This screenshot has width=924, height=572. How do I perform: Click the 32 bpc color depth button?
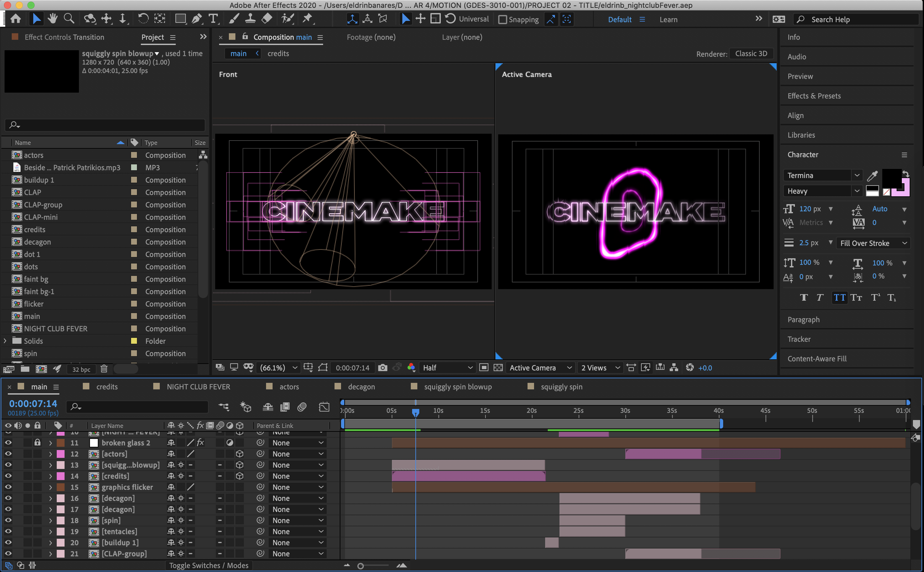tap(81, 369)
